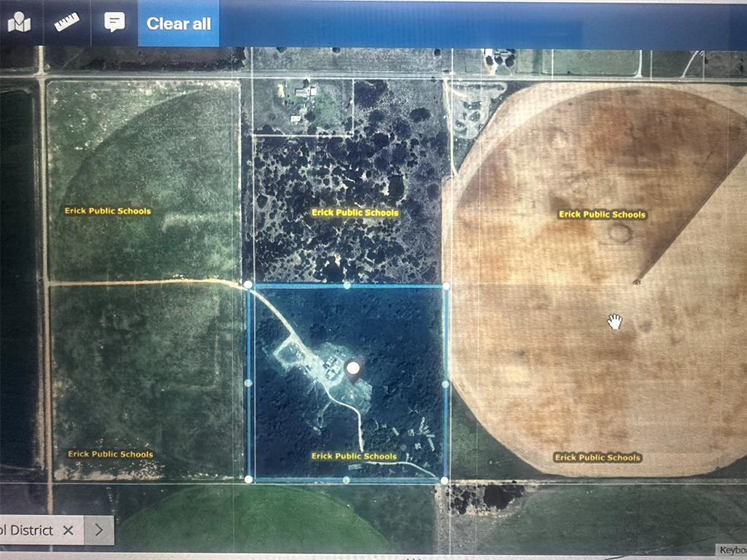
Task: Expand the filter chips arrow
Action: (99, 530)
